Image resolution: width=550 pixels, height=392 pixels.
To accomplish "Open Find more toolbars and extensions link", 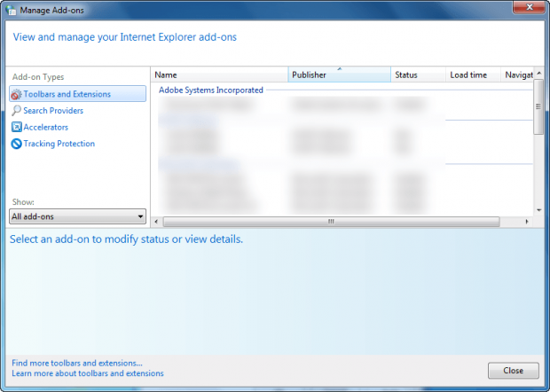I will click(77, 363).
